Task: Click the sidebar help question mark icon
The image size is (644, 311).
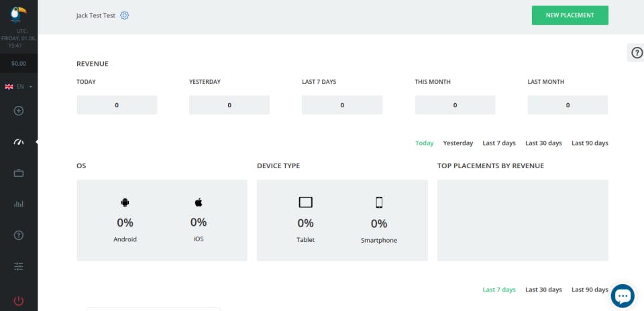Action: [19, 235]
